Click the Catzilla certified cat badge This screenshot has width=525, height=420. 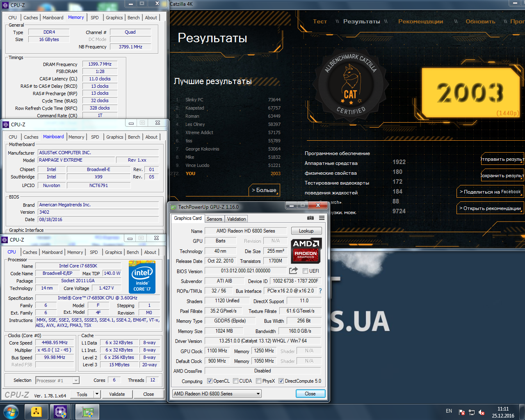coord(351,85)
